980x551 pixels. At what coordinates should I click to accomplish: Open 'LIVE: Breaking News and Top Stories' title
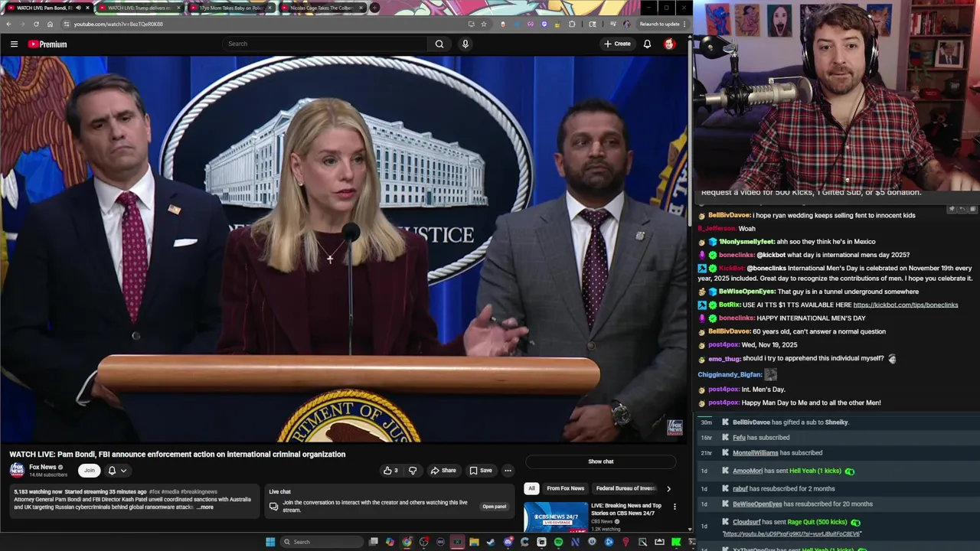[626, 509]
